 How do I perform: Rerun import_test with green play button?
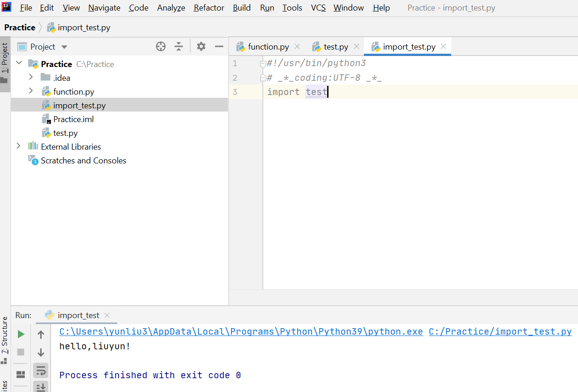21,334
